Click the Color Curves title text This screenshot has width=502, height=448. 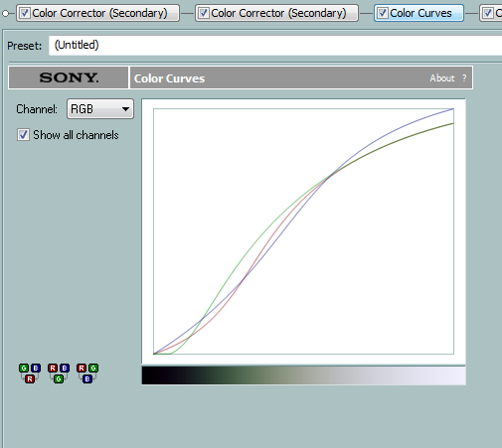click(x=169, y=78)
